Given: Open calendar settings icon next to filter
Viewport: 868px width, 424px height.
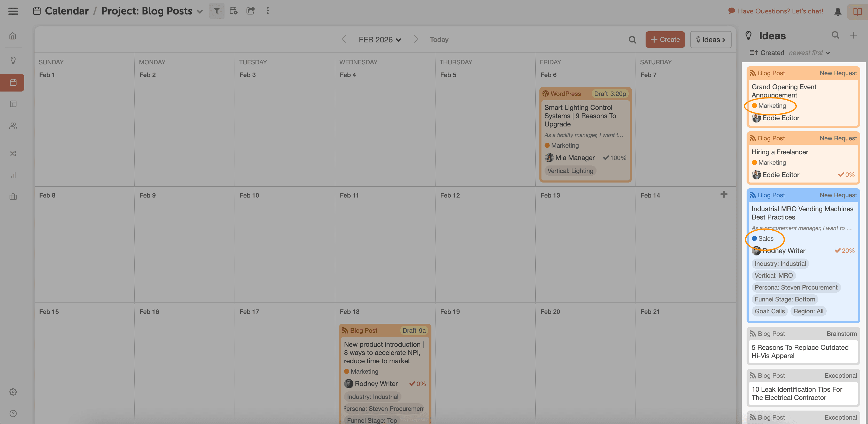Looking at the screenshot, I should tap(234, 11).
